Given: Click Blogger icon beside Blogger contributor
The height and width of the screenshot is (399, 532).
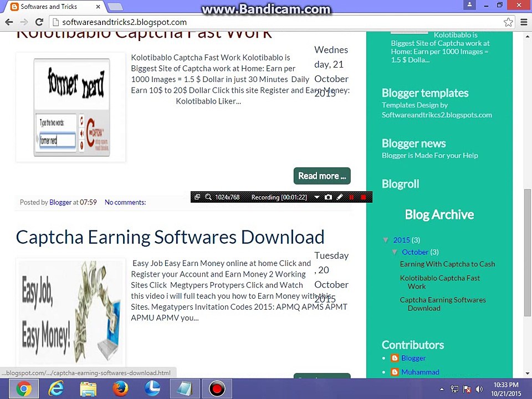Looking at the screenshot, I should 395,358.
